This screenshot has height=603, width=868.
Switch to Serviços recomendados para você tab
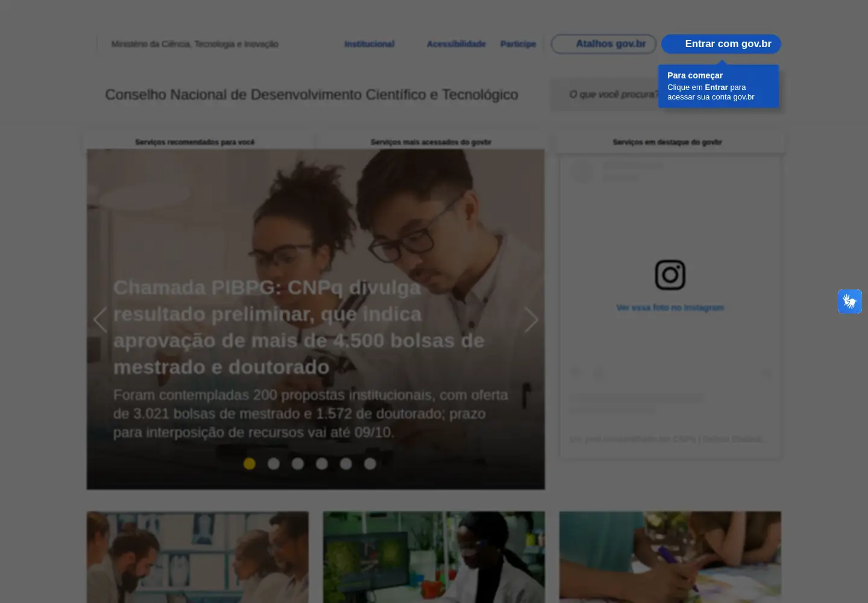195,142
